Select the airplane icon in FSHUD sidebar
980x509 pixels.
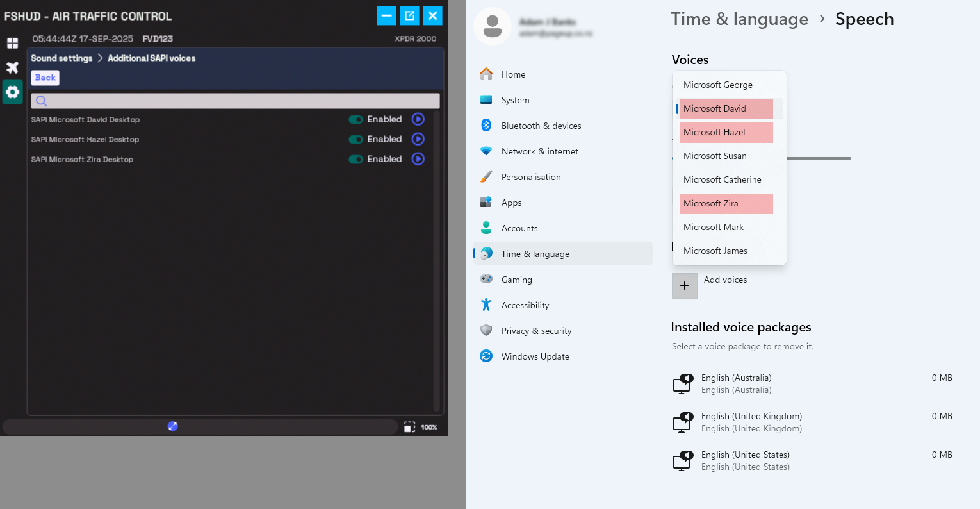click(x=12, y=67)
